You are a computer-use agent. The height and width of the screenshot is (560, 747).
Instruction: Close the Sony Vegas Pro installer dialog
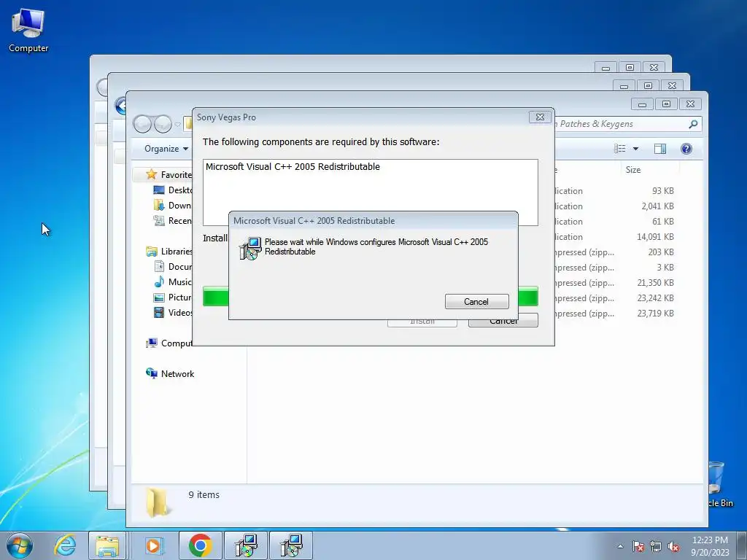(x=540, y=117)
